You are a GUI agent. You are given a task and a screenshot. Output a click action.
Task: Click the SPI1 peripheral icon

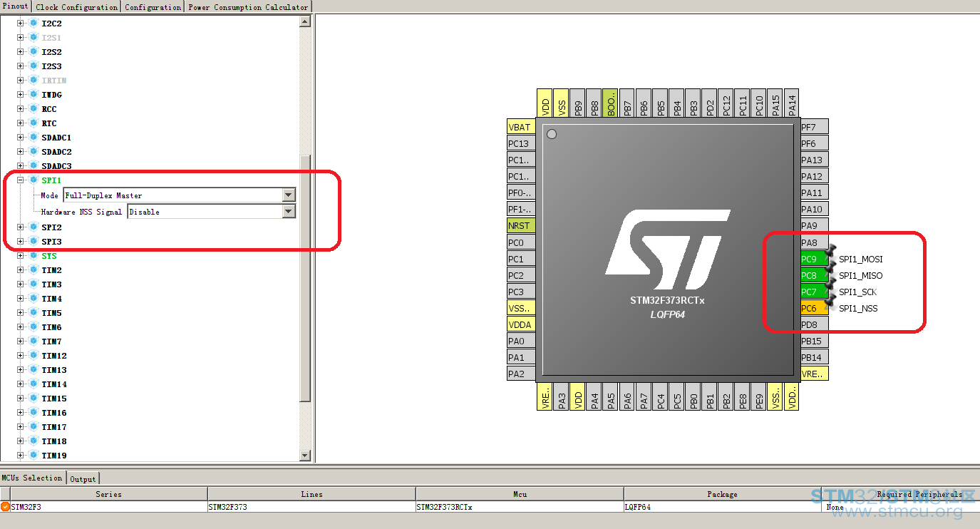pos(33,180)
